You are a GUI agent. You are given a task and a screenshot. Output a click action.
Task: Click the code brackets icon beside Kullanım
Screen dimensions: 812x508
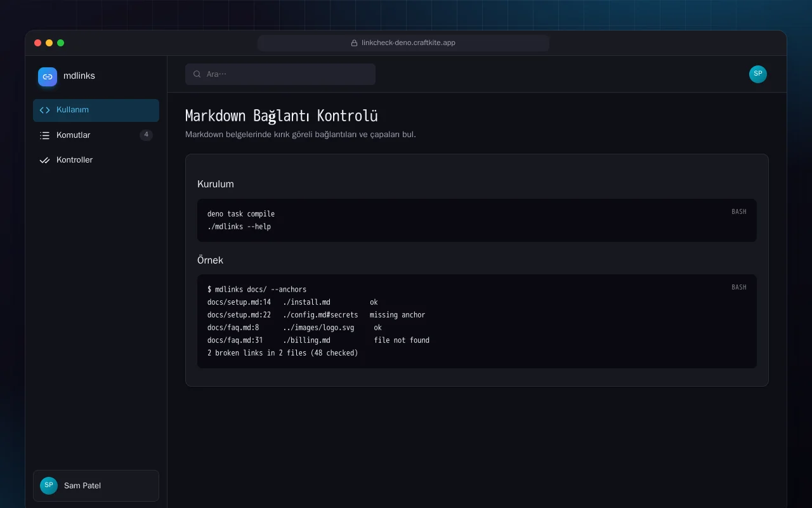point(44,110)
